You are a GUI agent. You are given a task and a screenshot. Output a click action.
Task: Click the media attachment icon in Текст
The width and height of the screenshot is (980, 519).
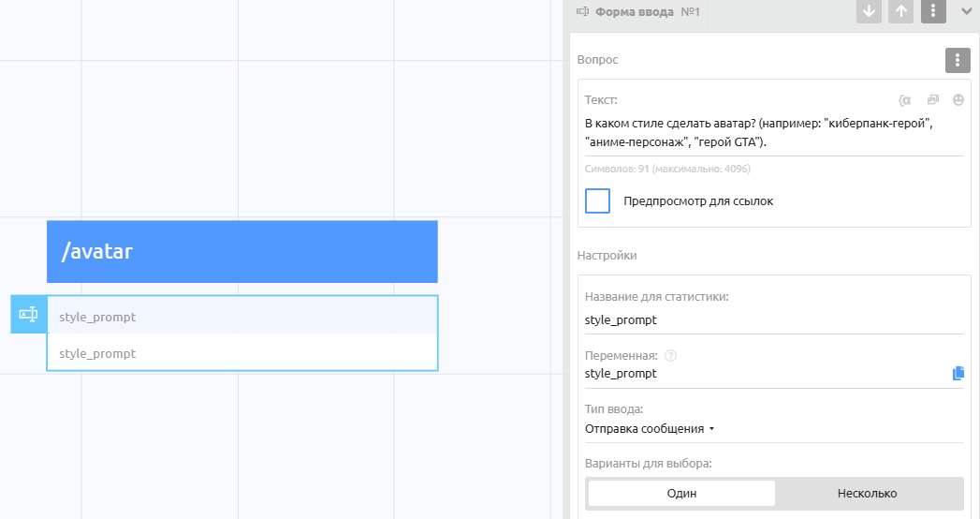932,99
